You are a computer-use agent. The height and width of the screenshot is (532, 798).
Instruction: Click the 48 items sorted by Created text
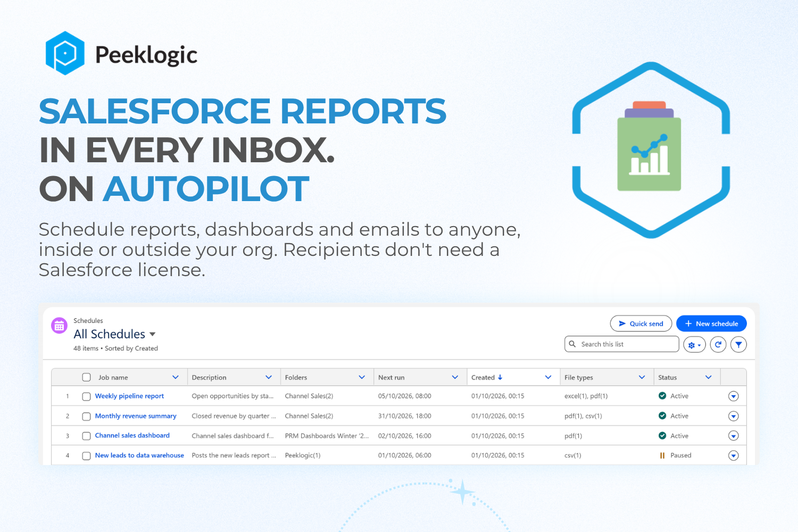pyautogui.click(x=115, y=348)
